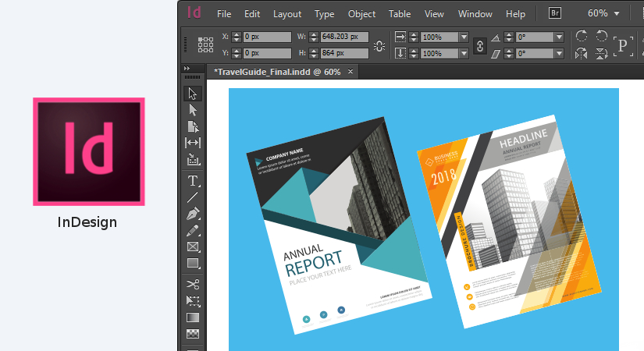The width and height of the screenshot is (644, 351).
Task: Select the Pen tool
Action: point(193,214)
